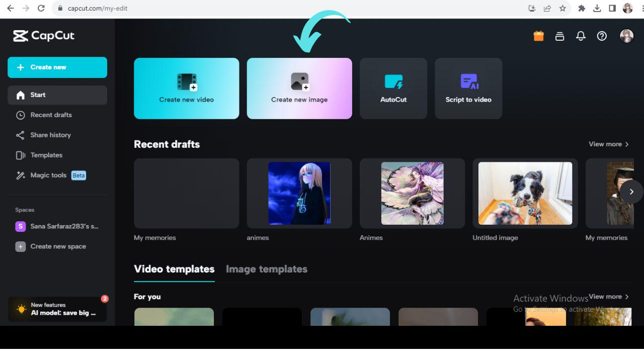Open the Untitled image dog draft
Viewport: 644px width, 362px height.
tap(525, 194)
